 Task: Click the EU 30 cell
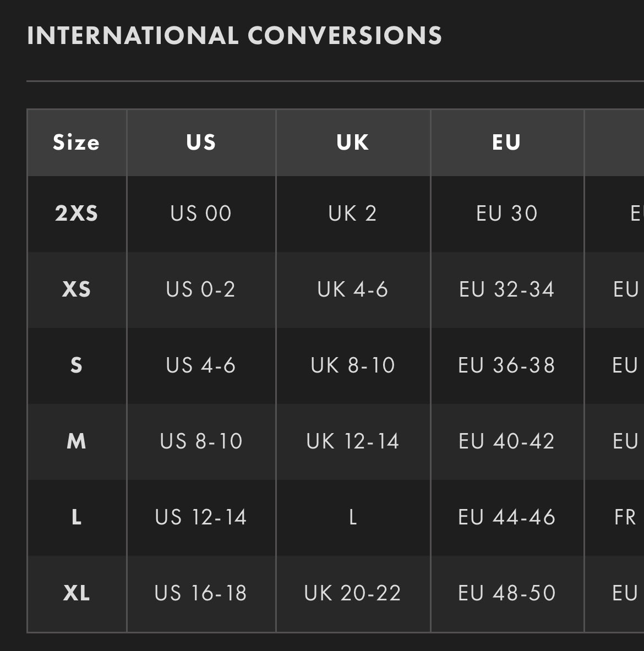[x=506, y=214]
